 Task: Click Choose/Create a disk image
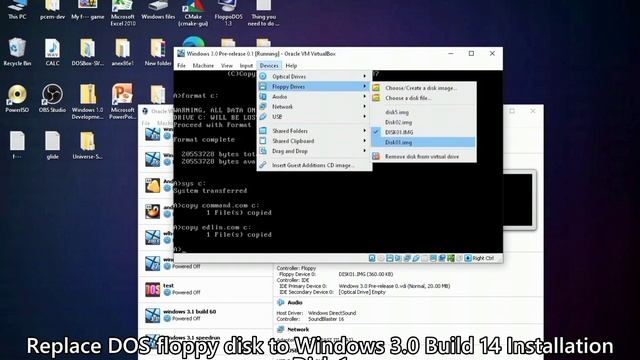click(x=423, y=88)
